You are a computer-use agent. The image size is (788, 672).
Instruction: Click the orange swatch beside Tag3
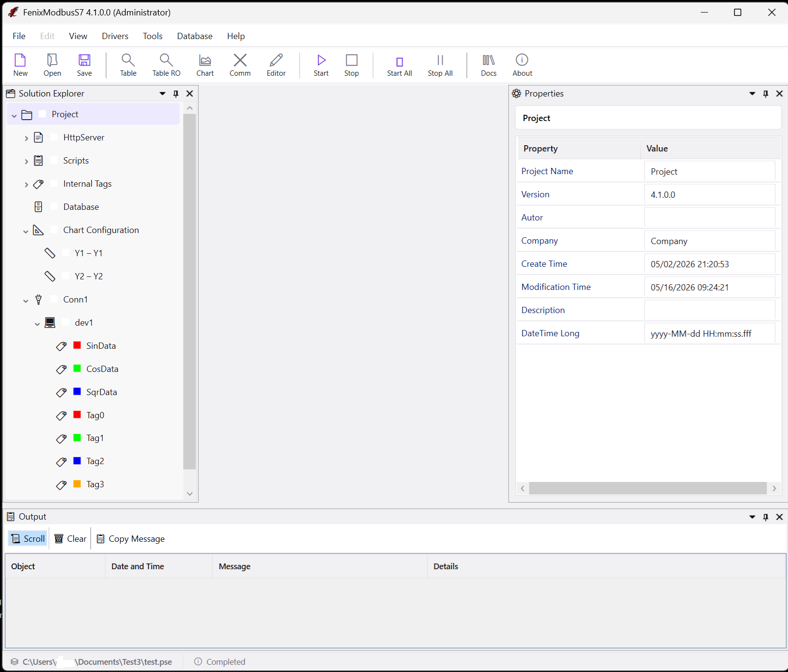[x=77, y=484]
